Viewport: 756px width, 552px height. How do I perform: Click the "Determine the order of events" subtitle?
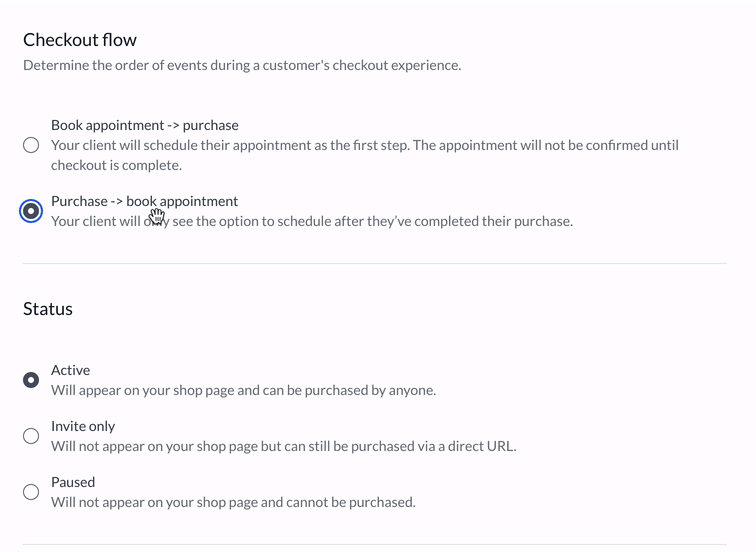click(x=242, y=65)
